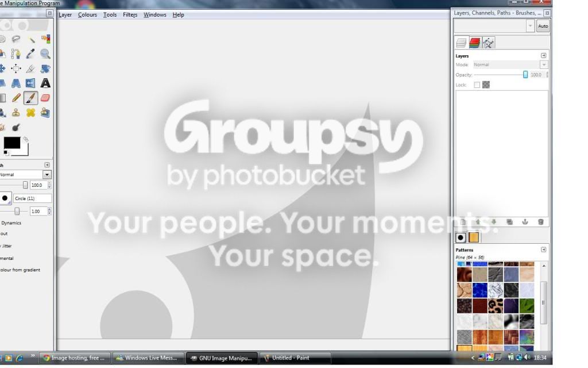Open the Layer menu
Viewport: 588px width, 368px height.
(65, 14)
